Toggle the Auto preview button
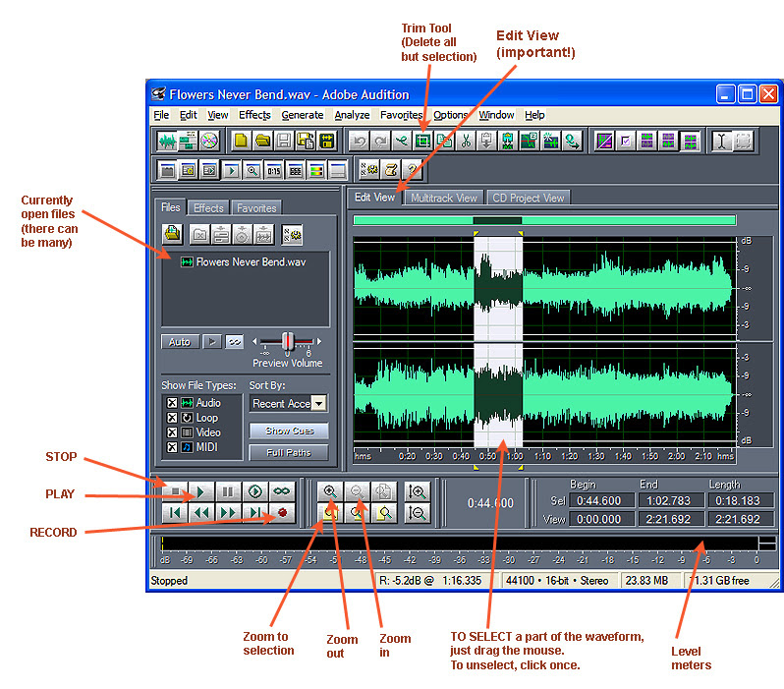Viewport: 784px width, 689px height. pyautogui.click(x=180, y=342)
